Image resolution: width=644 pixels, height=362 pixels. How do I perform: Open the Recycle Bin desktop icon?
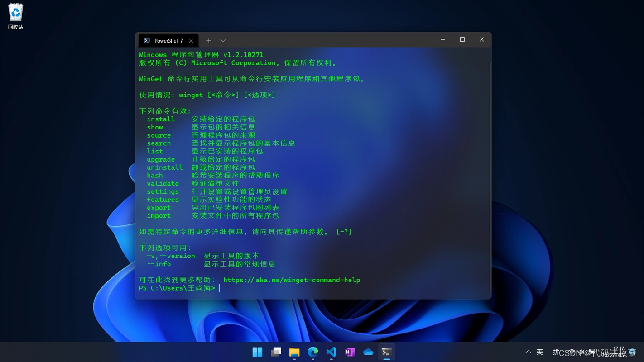[x=15, y=14]
